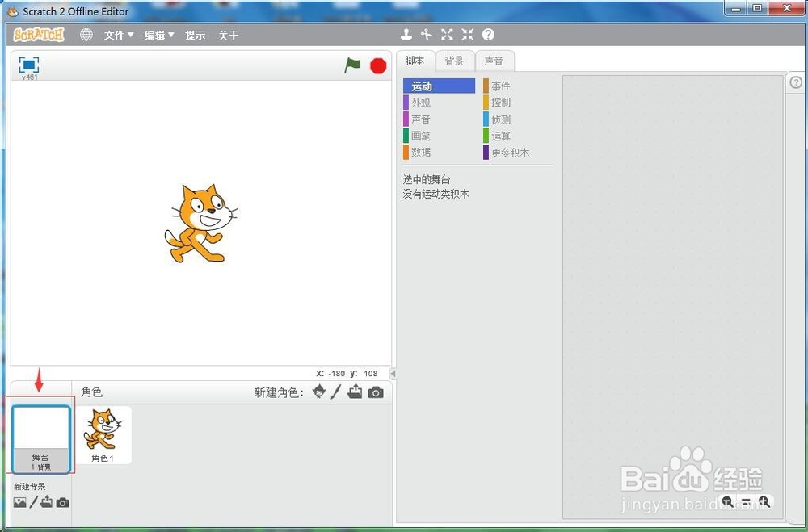This screenshot has height=532, width=808.
Task: Select the 舞台 thumbnail
Action: click(x=41, y=439)
